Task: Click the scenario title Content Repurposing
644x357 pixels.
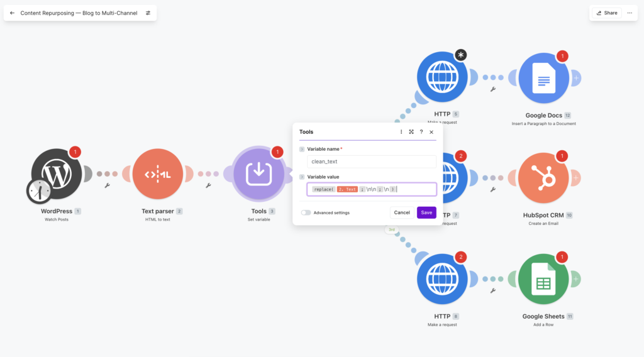Action: tap(79, 13)
